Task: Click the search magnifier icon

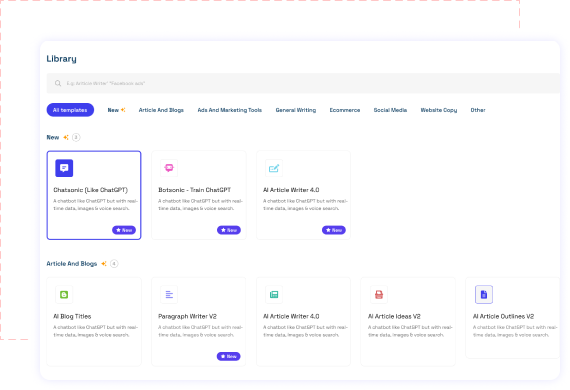Action: [58, 83]
